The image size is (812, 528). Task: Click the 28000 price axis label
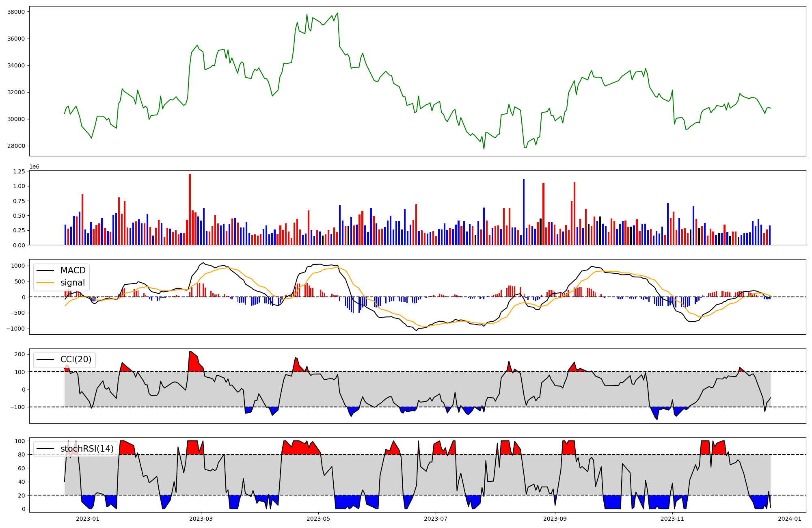[16, 146]
